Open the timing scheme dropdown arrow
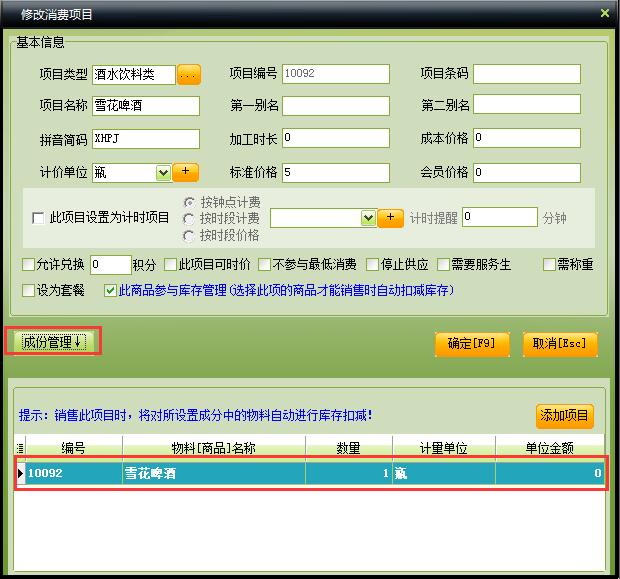620x579 pixels. (x=368, y=218)
